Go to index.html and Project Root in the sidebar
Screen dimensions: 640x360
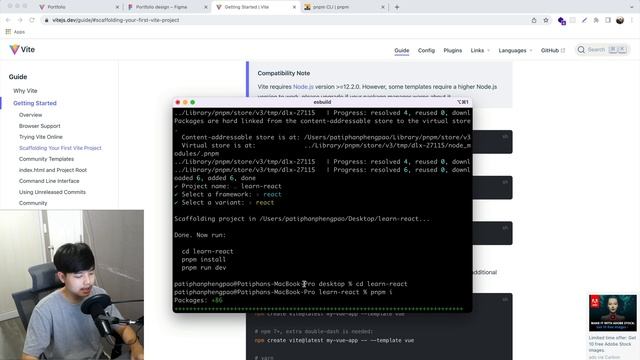click(53, 170)
